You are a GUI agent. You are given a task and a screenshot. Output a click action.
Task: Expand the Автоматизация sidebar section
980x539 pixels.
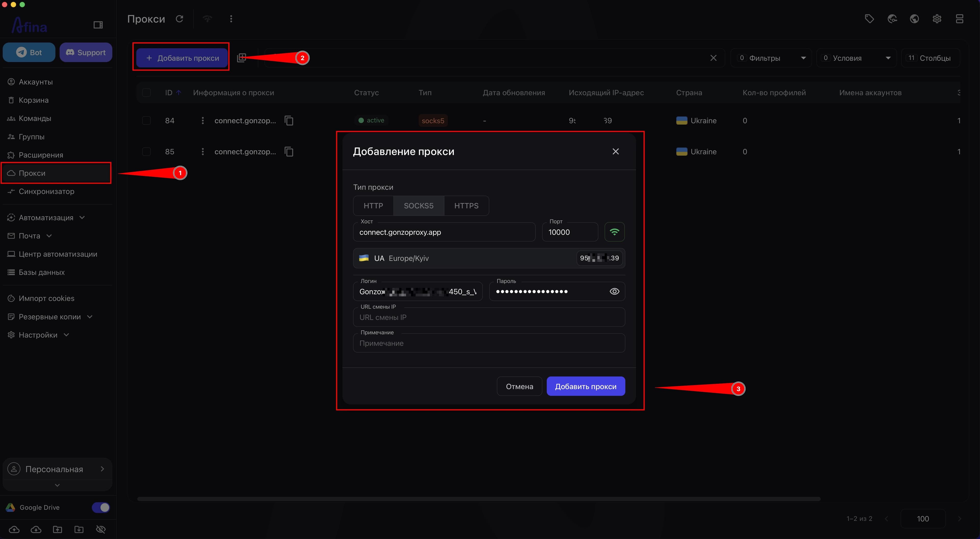click(46, 218)
